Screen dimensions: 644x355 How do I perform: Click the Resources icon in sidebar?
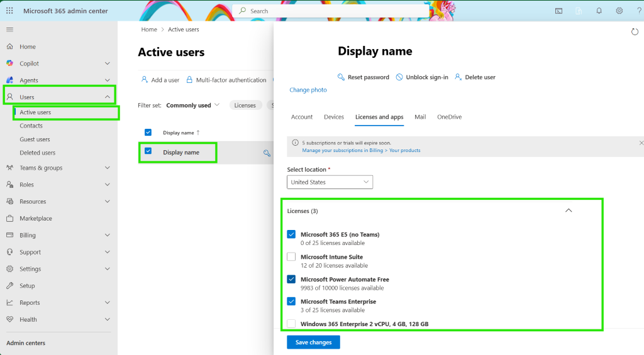tap(10, 201)
